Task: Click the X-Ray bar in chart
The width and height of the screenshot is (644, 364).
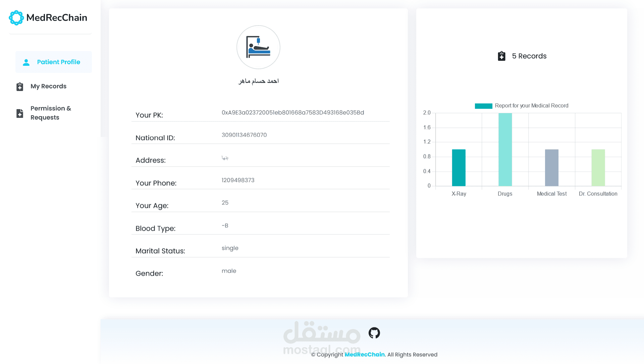Action: (x=459, y=168)
